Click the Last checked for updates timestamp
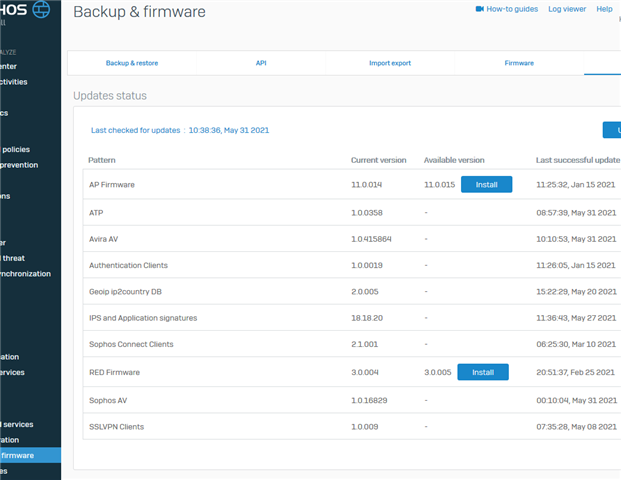Viewport: 621px width, 480px height. tap(229, 130)
